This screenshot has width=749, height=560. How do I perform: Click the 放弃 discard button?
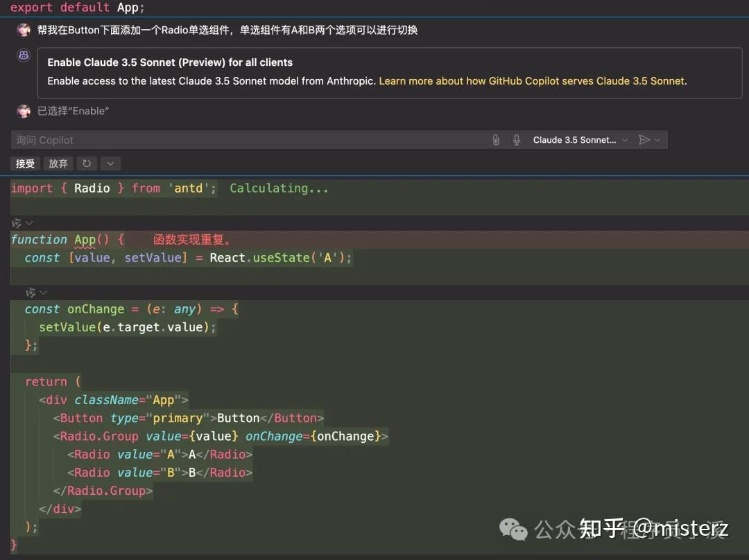click(58, 164)
